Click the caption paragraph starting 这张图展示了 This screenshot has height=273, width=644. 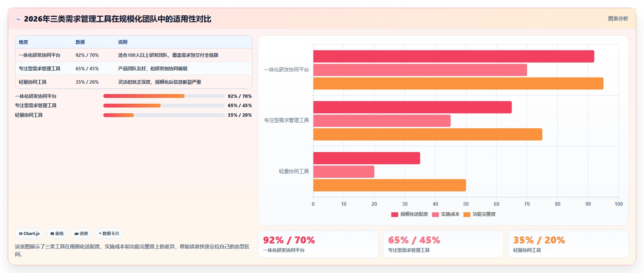coord(132,250)
